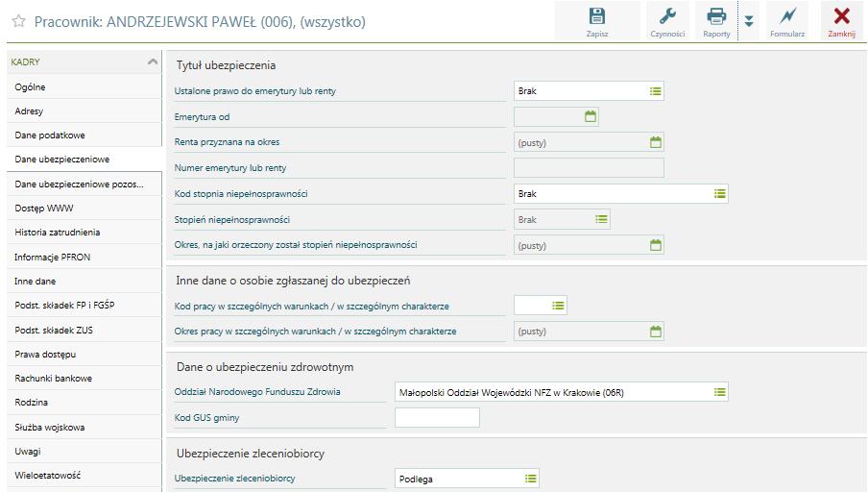Image resolution: width=868 pixels, height=492 pixels.
Task: Open Kod stopnia niepełnosprawności list
Action: coord(719,193)
